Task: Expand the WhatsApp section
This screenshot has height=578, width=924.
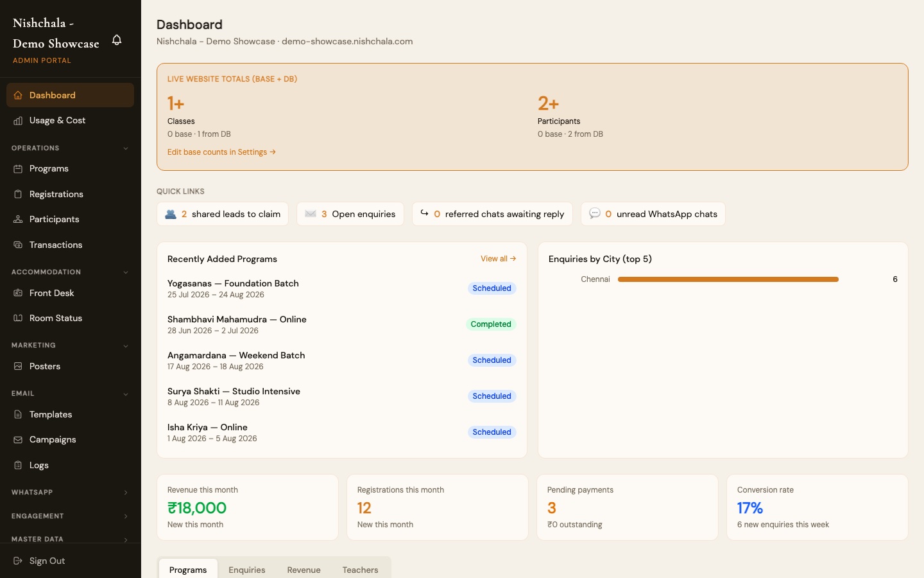Action: click(126, 493)
